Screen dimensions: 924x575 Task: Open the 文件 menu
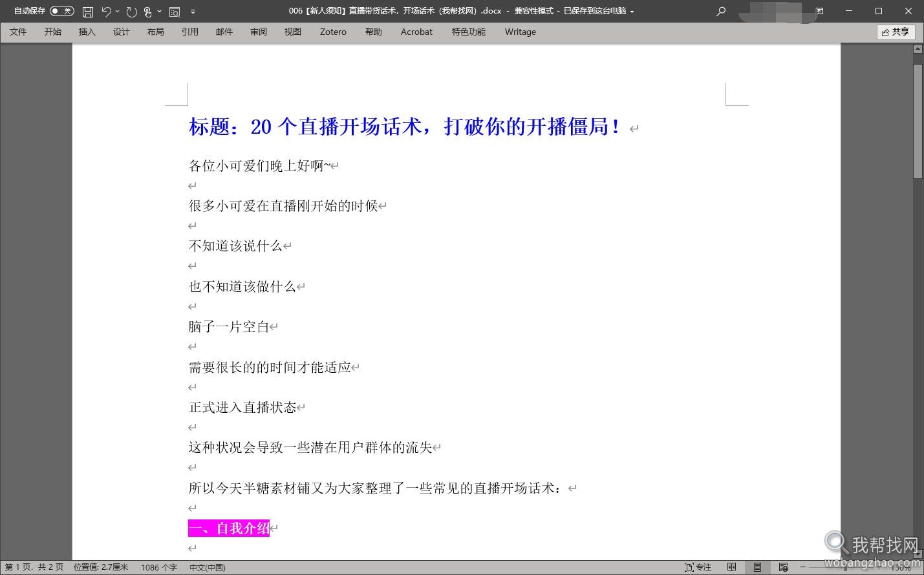pyautogui.click(x=18, y=32)
